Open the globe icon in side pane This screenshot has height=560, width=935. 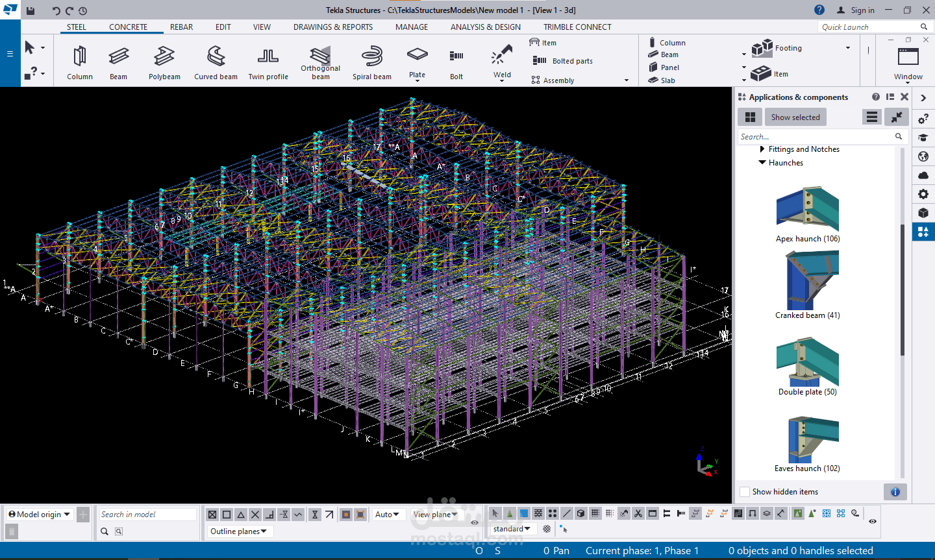click(923, 156)
